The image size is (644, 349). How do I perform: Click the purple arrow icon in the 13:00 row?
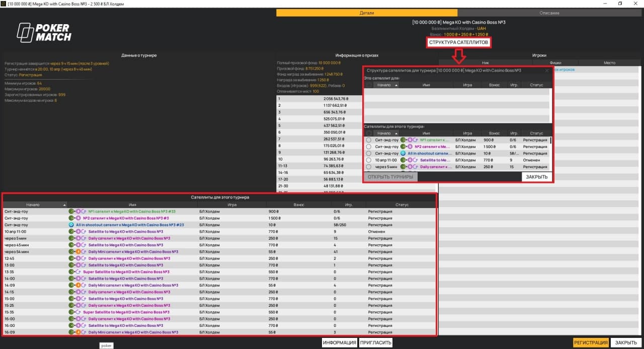click(84, 265)
